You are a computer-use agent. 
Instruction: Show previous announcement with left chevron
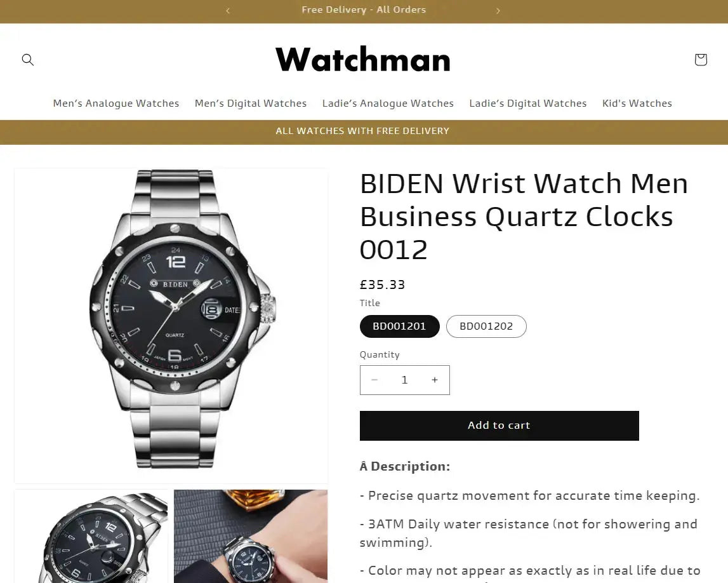pyautogui.click(x=227, y=10)
